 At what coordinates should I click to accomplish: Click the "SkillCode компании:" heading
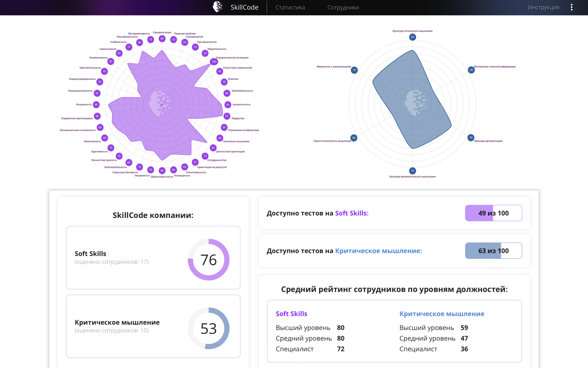click(153, 215)
